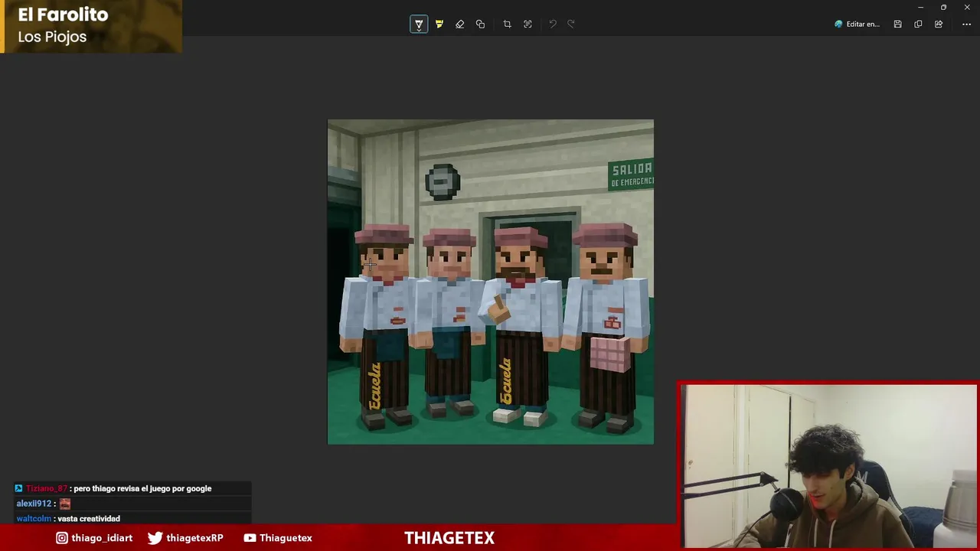Click chat message 'pero thiago revisa el juego por google'

(142, 488)
